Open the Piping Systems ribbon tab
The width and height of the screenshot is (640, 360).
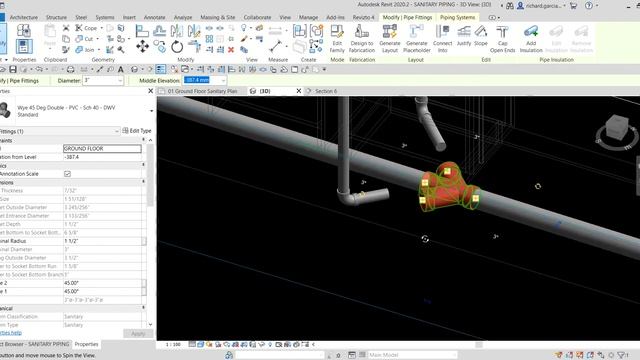click(457, 17)
